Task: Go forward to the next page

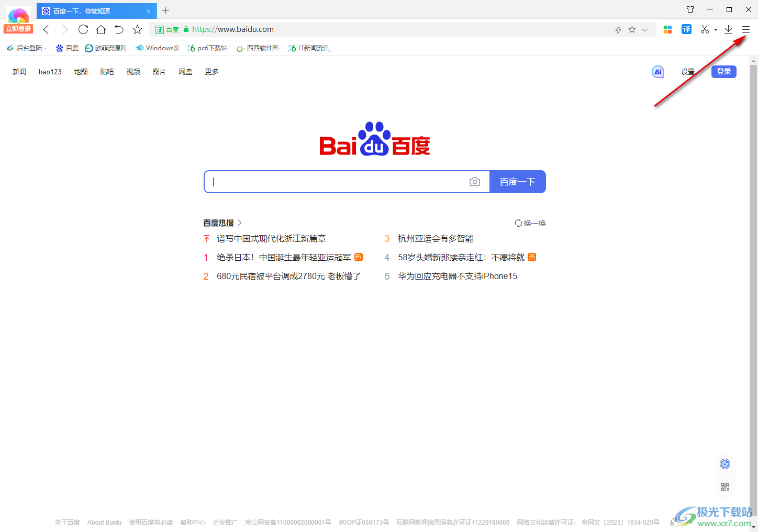Action: (x=65, y=29)
